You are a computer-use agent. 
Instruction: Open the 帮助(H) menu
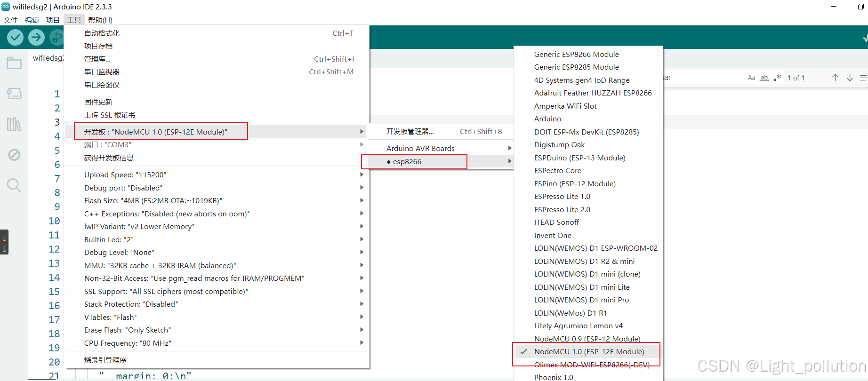(x=100, y=20)
